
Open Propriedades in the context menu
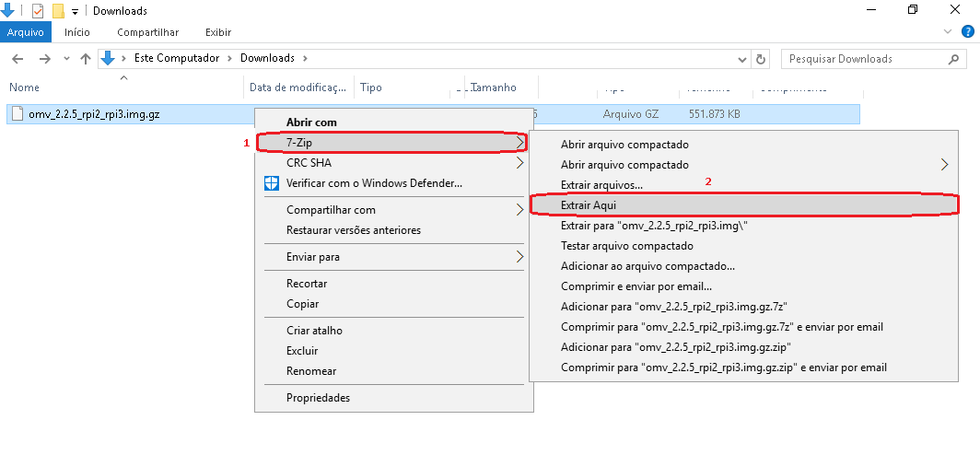[x=318, y=398]
